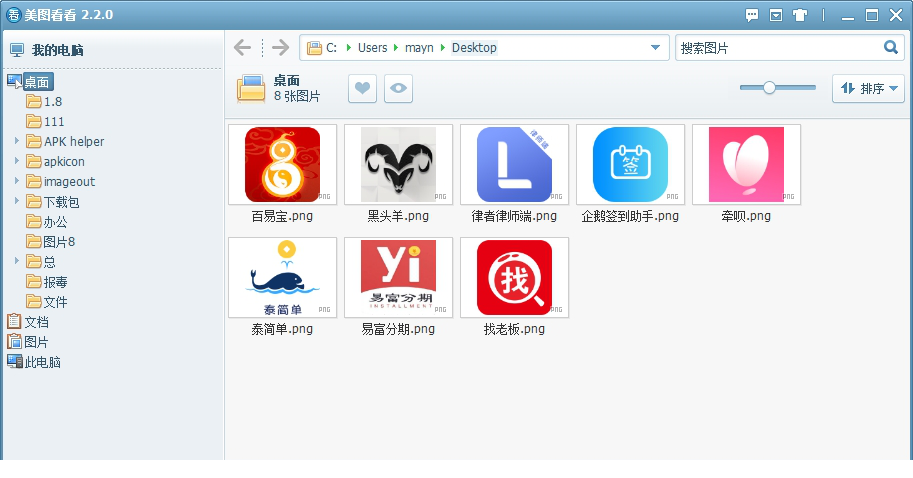Click the title bar main menu icon
Viewport: 913px width, 478px height.
click(776, 15)
